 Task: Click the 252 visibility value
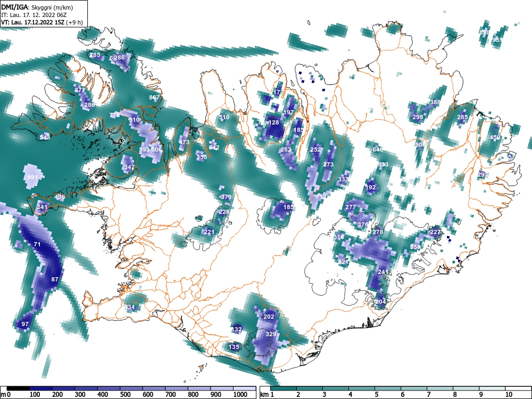(315, 149)
